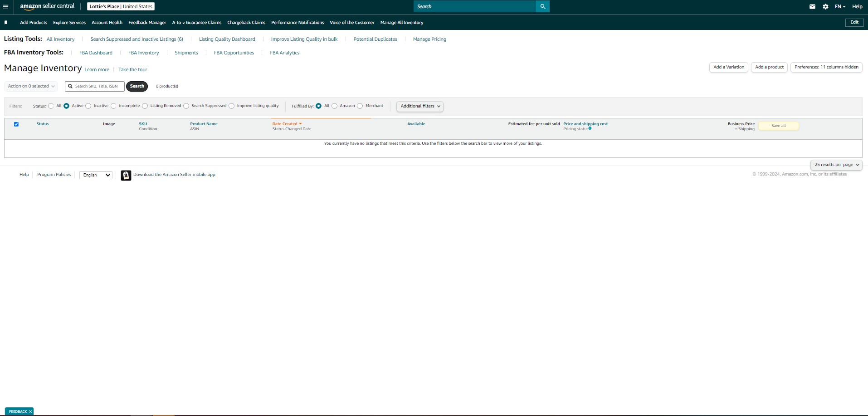The width and height of the screenshot is (868, 416).
Task: Open Manage All Inventory menu item
Action: pyautogui.click(x=402, y=22)
